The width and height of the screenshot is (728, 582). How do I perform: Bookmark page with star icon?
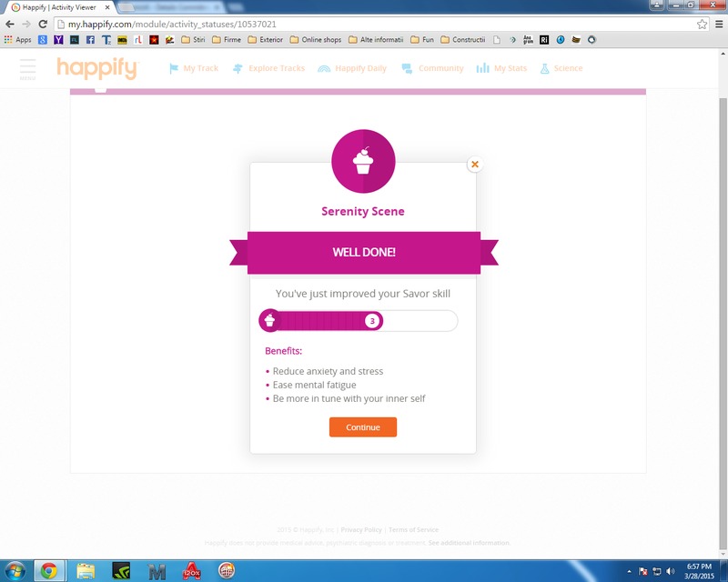click(x=702, y=25)
